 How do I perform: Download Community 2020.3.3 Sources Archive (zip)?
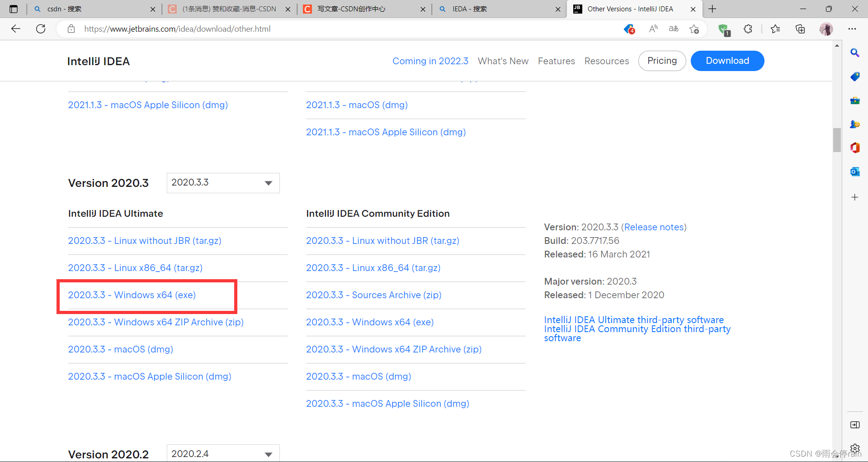coord(374,295)
